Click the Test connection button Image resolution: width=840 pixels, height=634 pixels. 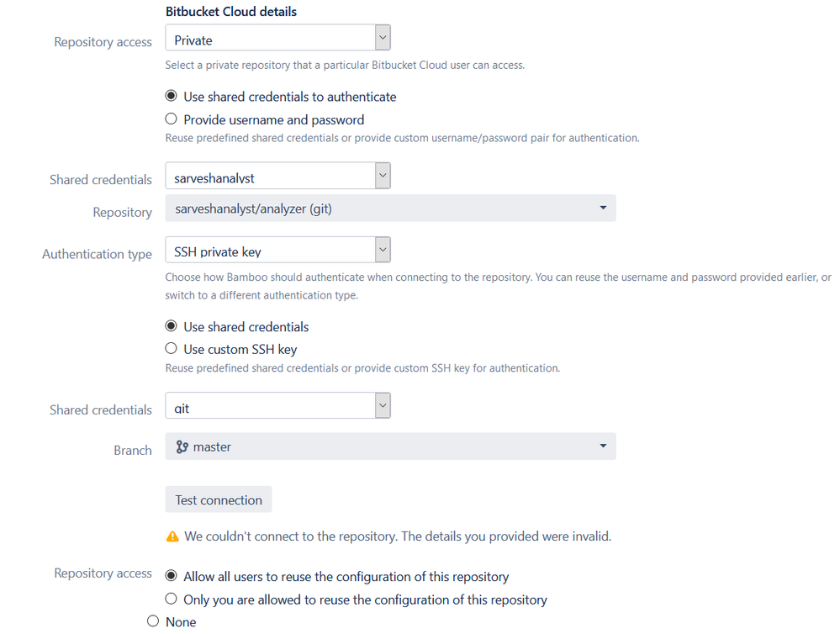[x=219, y=499]
